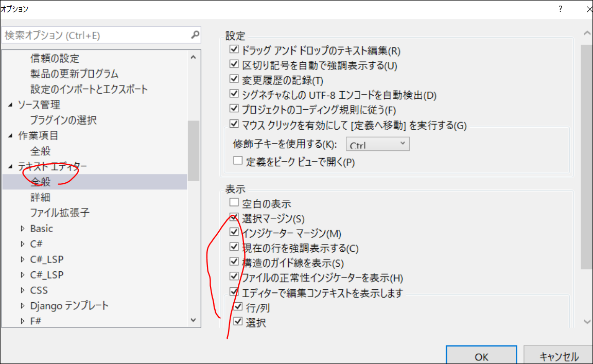Screen dimensions: 593x364
Task: Toggle 構造のガイド線を表示 checkbox
Action: [234, 262]
